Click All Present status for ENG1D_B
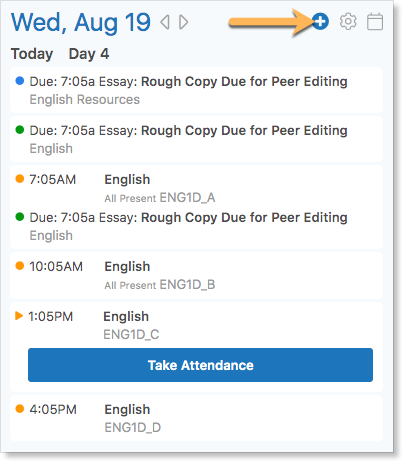This screenshot has height=463, width=402. [x=130, y=285]
